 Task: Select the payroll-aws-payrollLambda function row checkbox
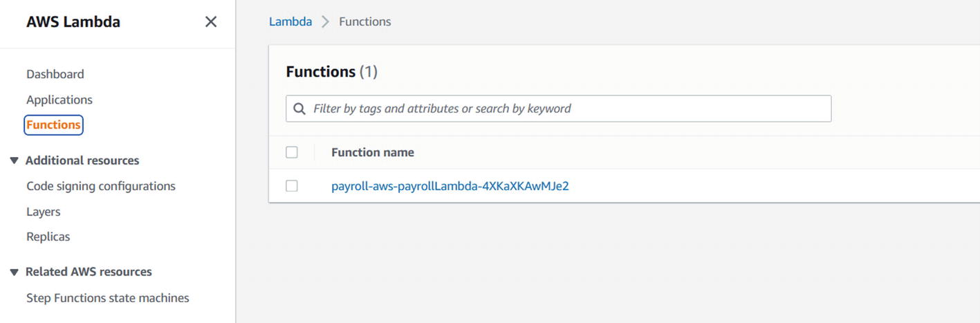[x=292, y=186]
